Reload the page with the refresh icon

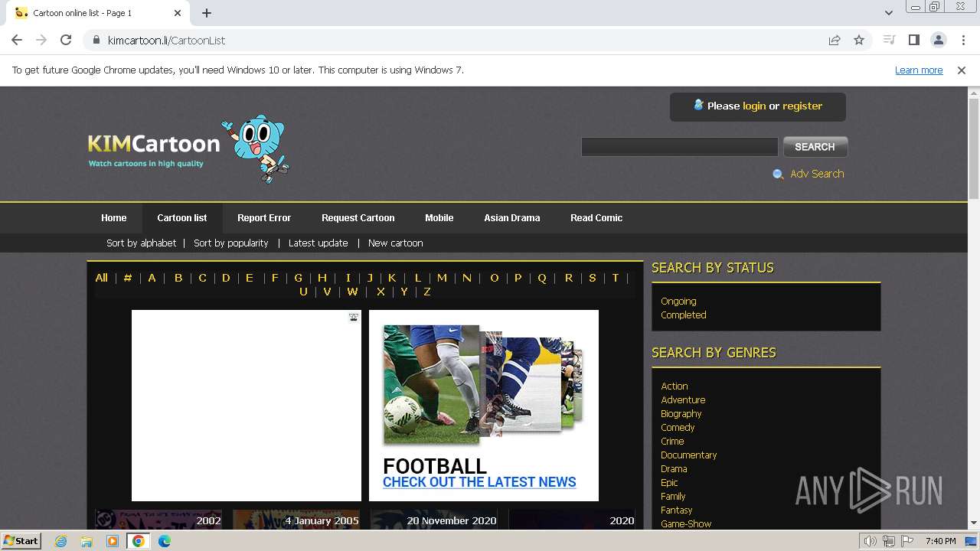click(66, 40)
